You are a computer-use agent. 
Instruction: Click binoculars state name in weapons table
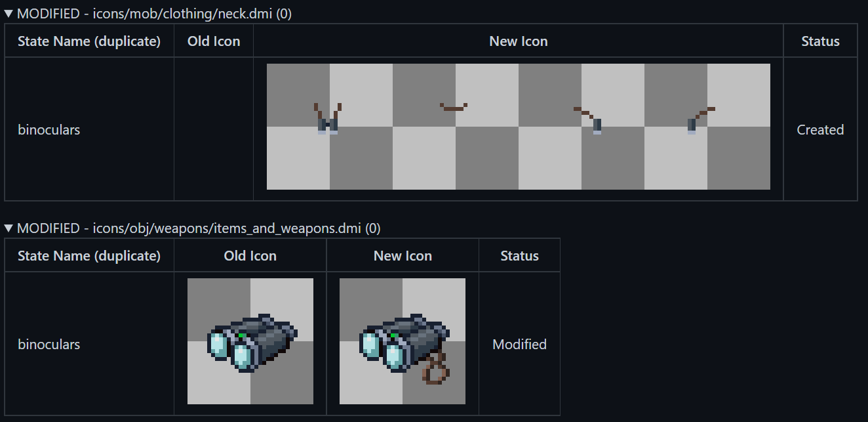(49, 344)
